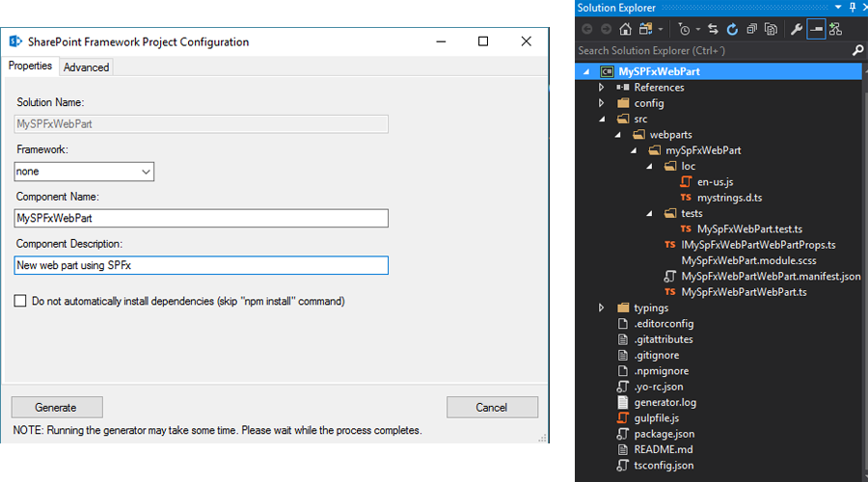Select the generator.log file
The height and width of the screenshot is (482, 868).
point(665,402)
